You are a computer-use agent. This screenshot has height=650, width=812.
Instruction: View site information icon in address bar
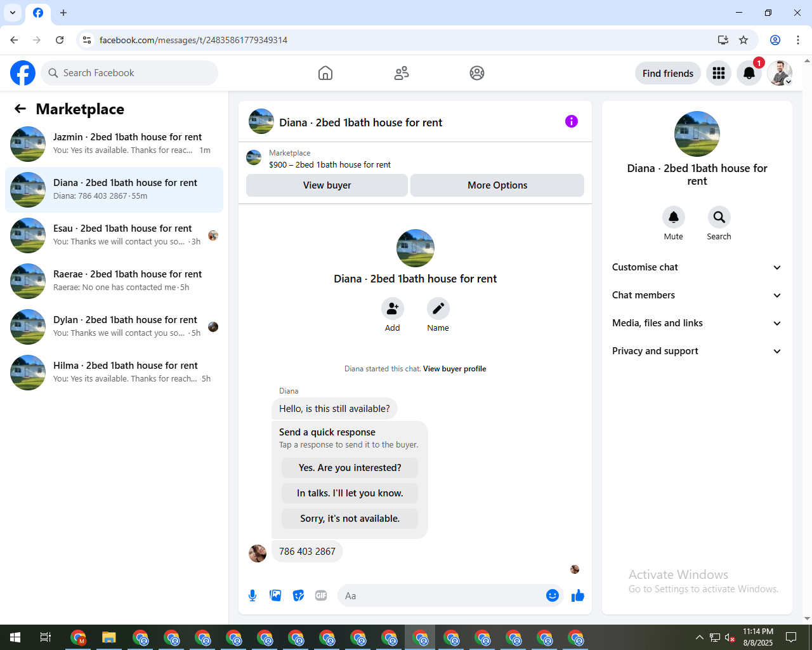coord(87,40)
